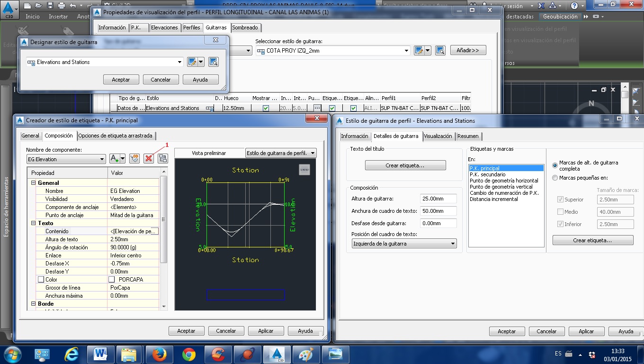Click the Undo arrow in quick access toolbar
Viewport: 644px width, 364px height.
click(x=72, y=6)
